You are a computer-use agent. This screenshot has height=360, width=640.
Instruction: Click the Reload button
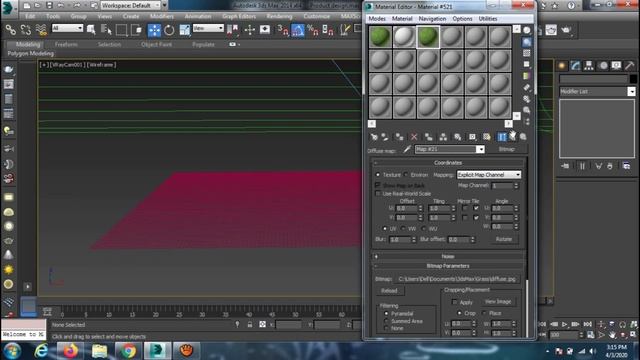pos(389,291)
